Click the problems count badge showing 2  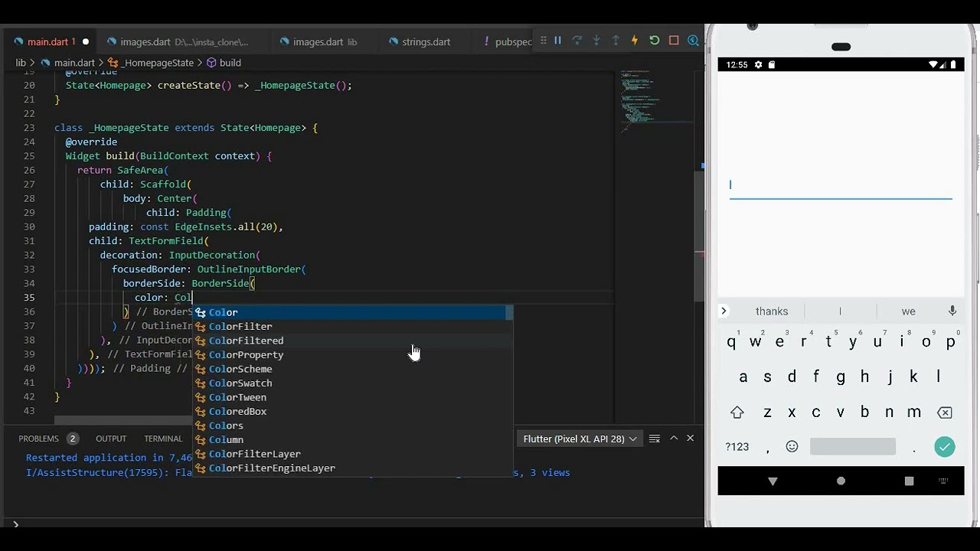click(73, 439)
